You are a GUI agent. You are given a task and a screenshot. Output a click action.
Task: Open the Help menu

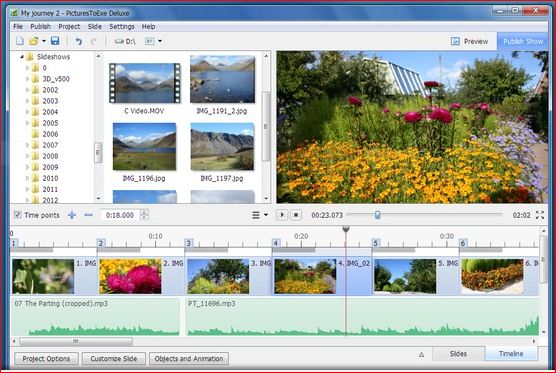pyautogui.click(x=148, y=27)
